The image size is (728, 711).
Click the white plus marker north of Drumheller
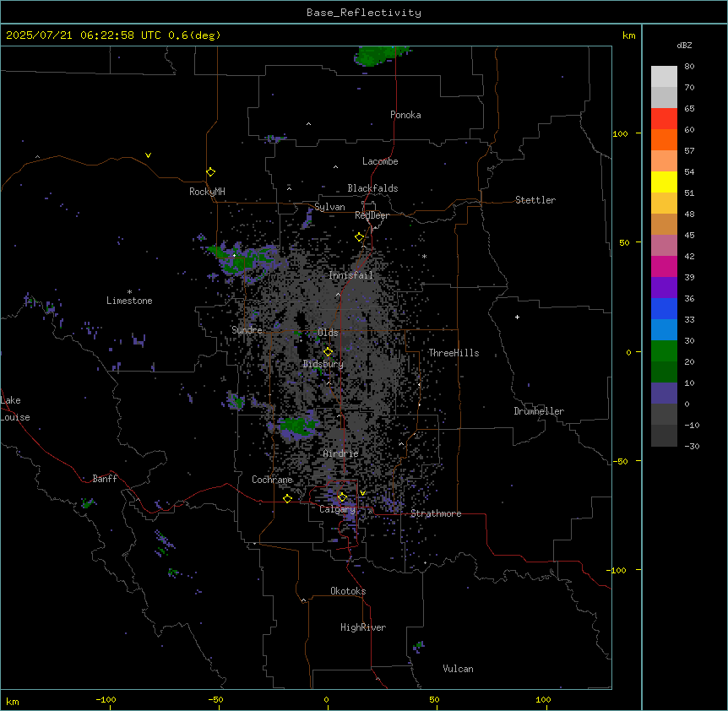pos(517,317)
